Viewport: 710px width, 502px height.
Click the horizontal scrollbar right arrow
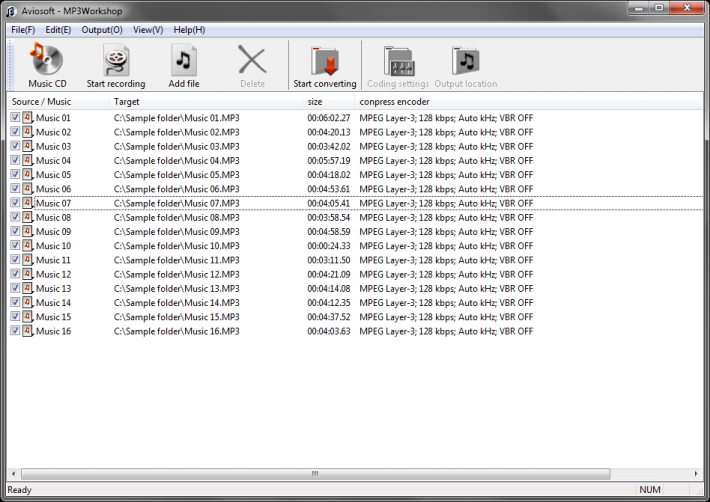coord(696,473)
